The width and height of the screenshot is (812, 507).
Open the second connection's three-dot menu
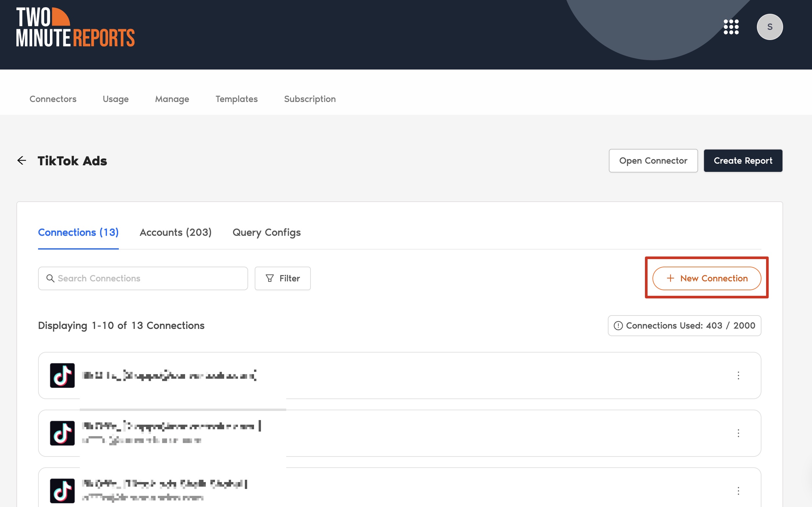[738, 433]
